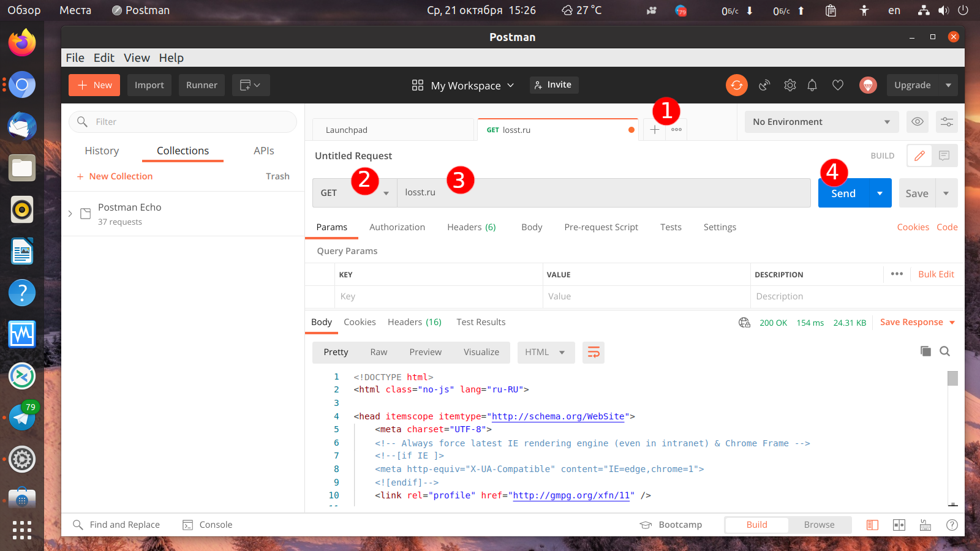Open the File menu

(75, 58)
